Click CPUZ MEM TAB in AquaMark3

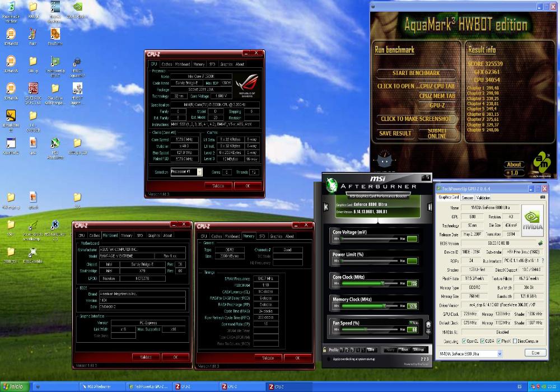437,96
